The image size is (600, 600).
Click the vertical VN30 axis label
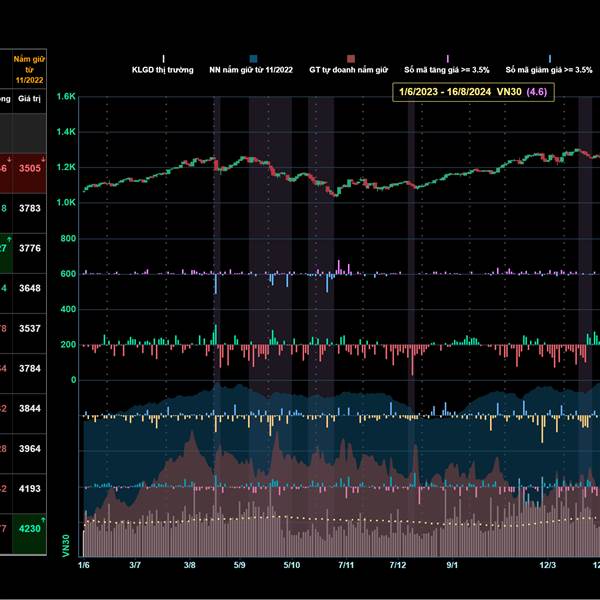(x=66, y=546)
